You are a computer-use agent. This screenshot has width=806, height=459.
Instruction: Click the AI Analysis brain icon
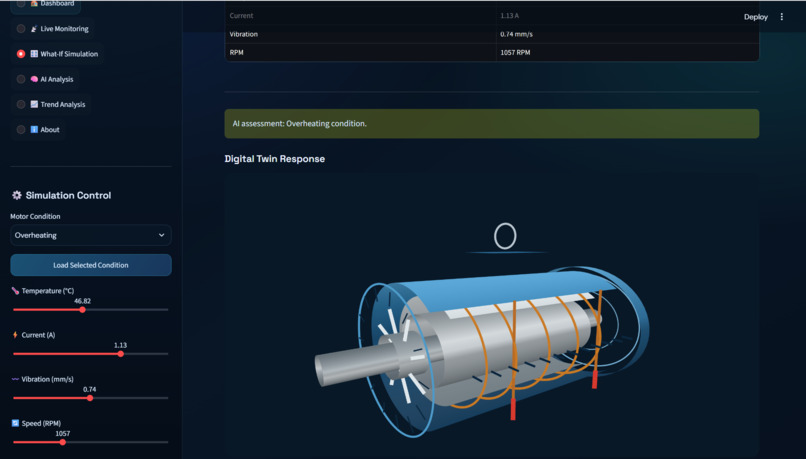click(34, 79)
